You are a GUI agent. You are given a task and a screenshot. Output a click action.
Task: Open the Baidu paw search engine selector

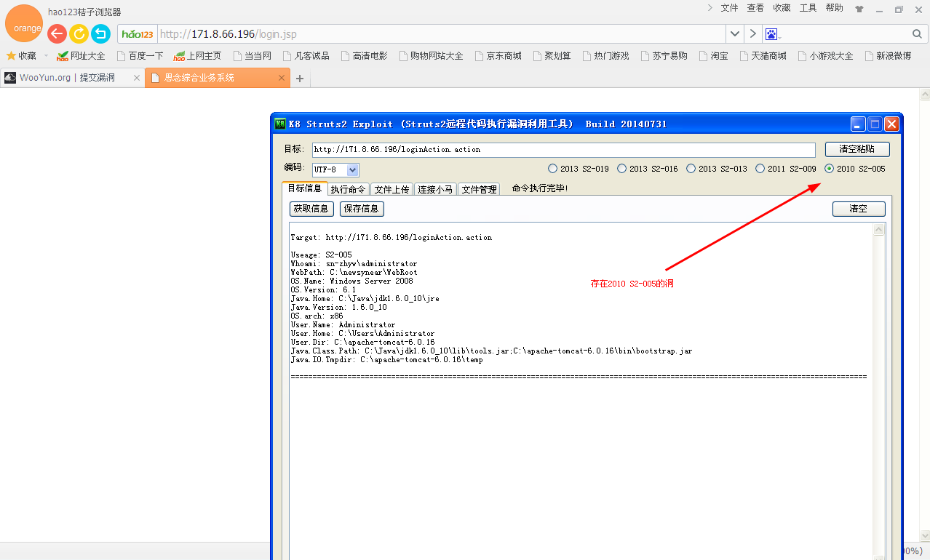pyautogui.click(x=772, y=34)
